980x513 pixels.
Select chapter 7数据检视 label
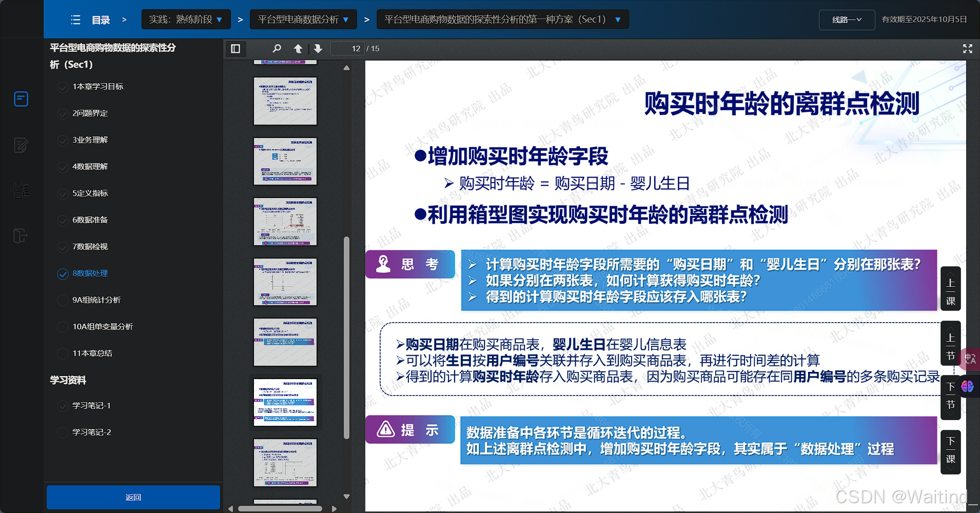[x=90, y=246]
